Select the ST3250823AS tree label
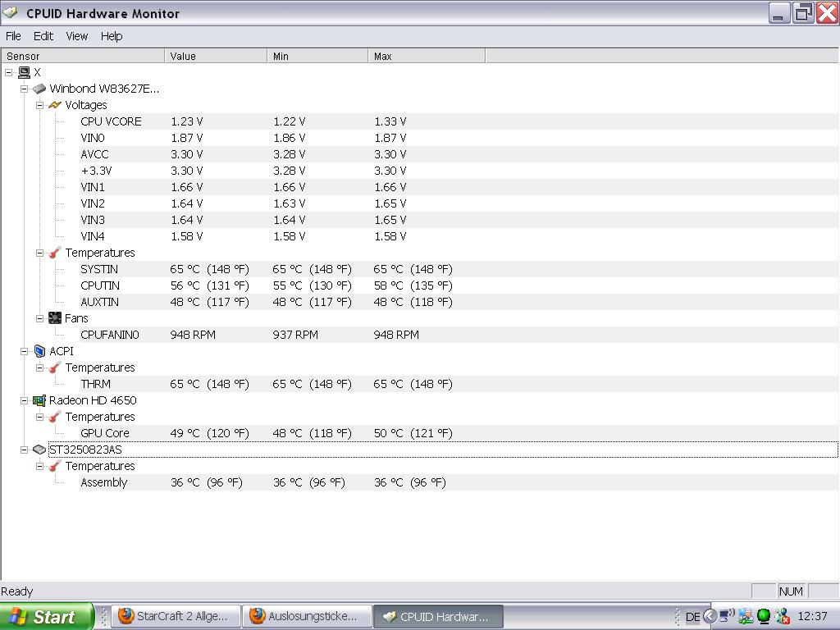Image resolution: width=840 pixels, height=630 pixels. (85, 450)
